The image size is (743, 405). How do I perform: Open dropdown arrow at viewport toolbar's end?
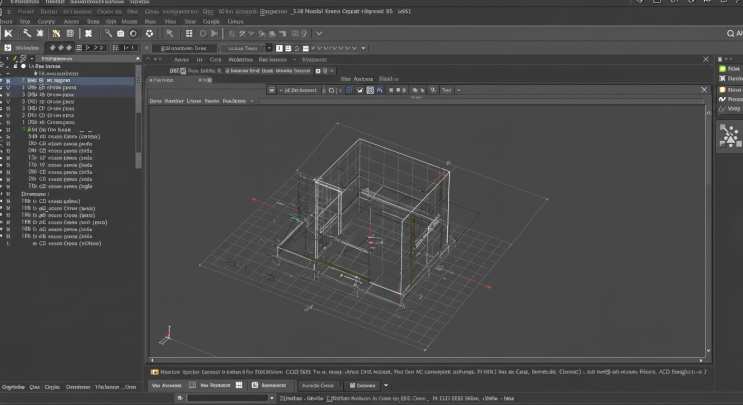[458, 90]
